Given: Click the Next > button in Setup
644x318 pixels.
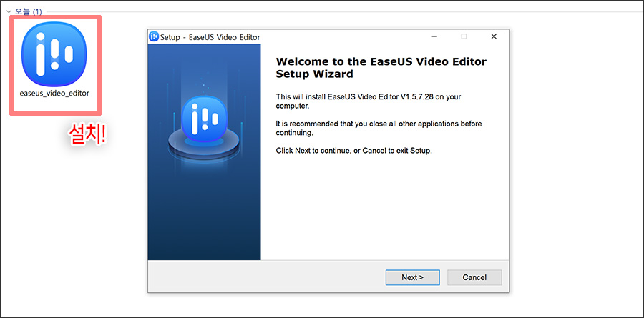Looking at the screenshot, I should click(x=412, y=277).
